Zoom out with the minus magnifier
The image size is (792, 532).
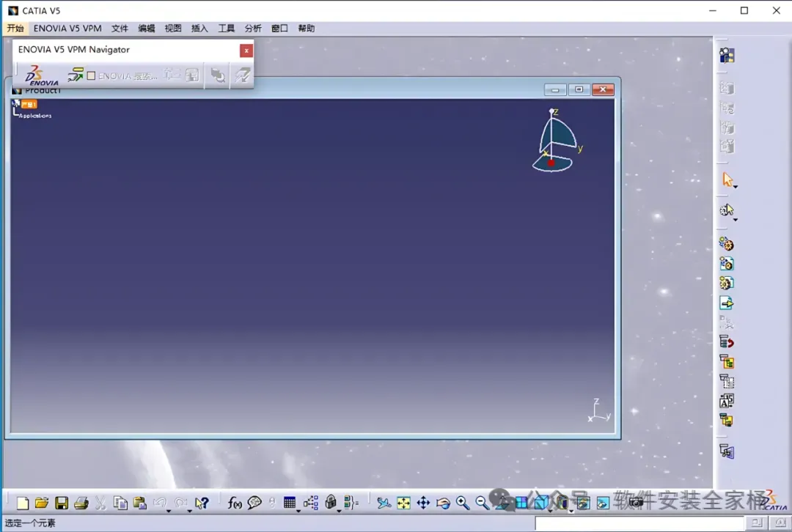click(x=482, y=503)
